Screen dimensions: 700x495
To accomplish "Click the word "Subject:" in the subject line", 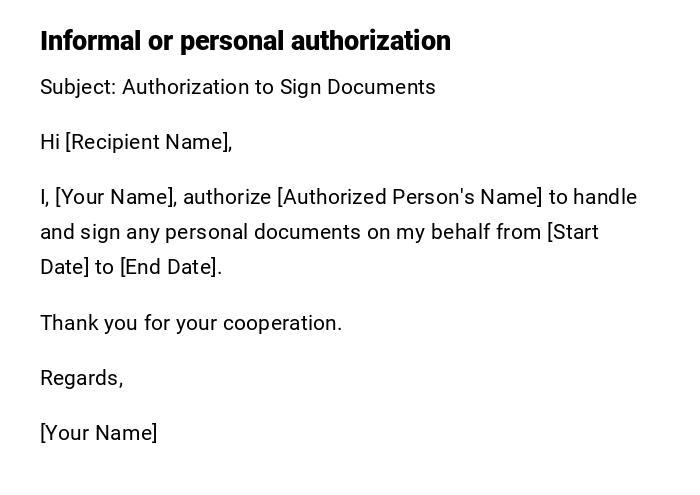I will point(78,87).
